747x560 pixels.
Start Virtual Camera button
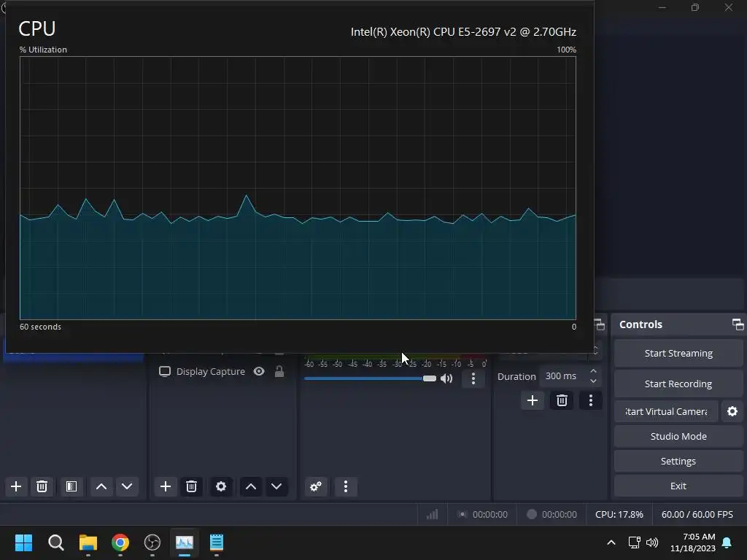tap(666, 411)
